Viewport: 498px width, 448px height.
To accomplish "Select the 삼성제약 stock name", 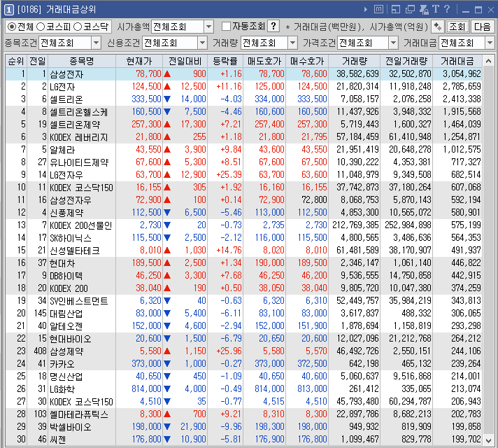I will pos(66,351).
